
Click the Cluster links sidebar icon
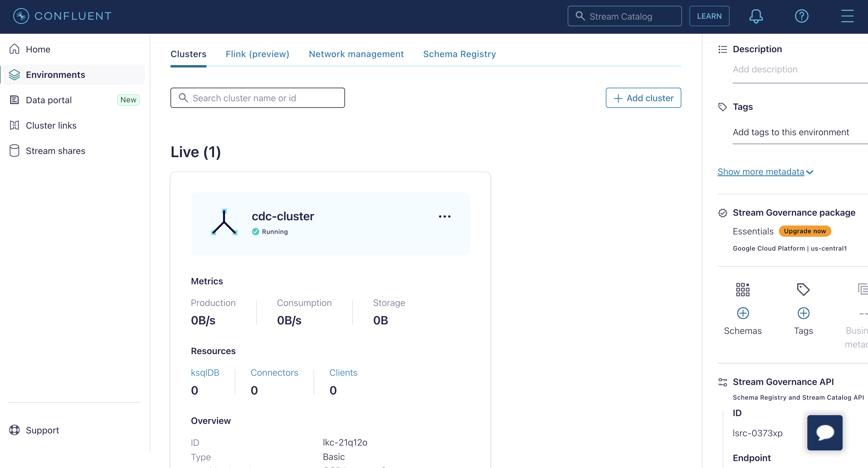[x=14, y=125]
